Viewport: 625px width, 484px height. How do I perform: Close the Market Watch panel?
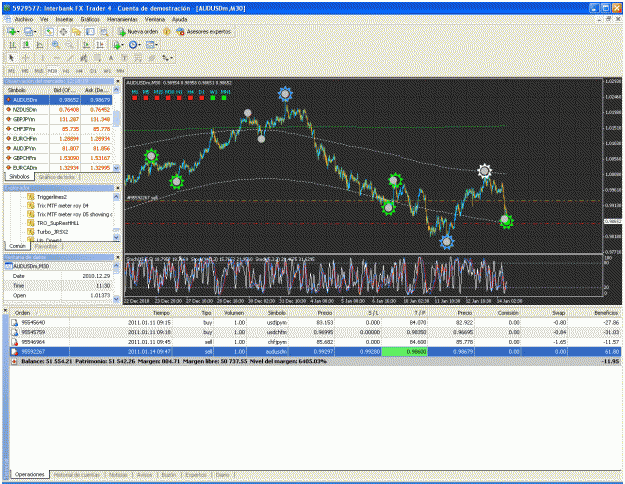coord(118,81)
